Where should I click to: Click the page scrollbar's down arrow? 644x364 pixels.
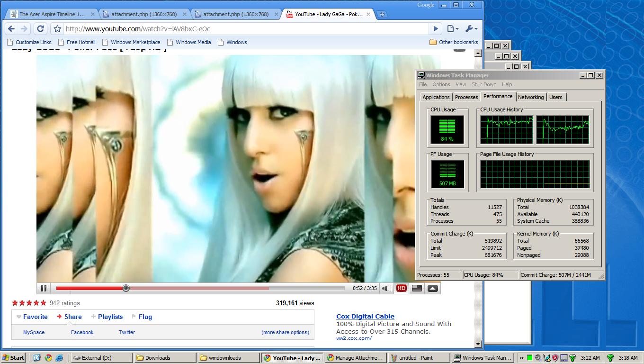[x=478, y=345]
